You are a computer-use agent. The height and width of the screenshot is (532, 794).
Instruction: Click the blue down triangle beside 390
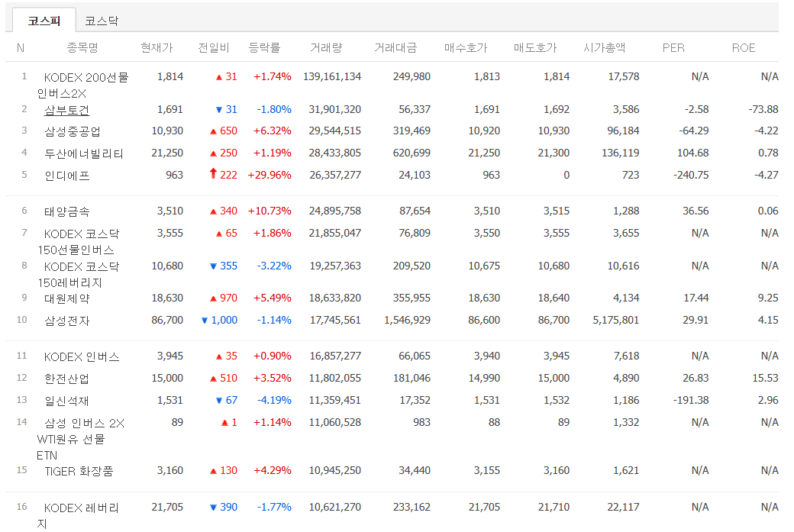coord(213,508)
